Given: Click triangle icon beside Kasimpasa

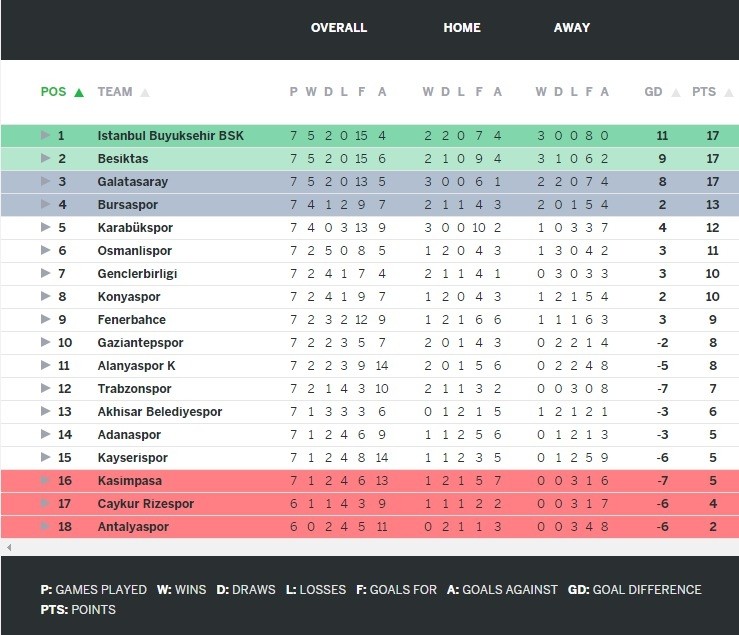Looking at the screenshot, I should [45, 480].
